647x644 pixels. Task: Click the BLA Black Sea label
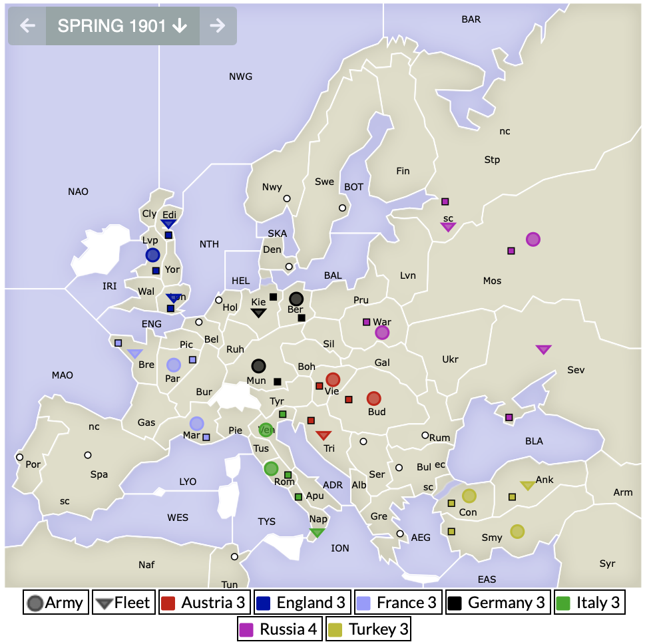534,441
